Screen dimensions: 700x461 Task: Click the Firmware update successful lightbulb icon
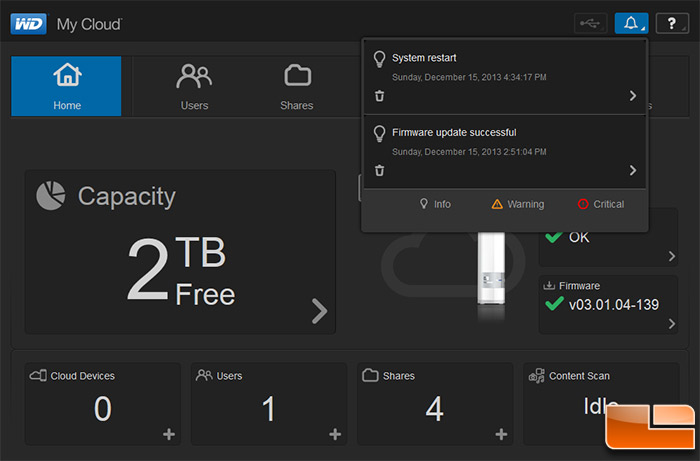click(379, 133)
